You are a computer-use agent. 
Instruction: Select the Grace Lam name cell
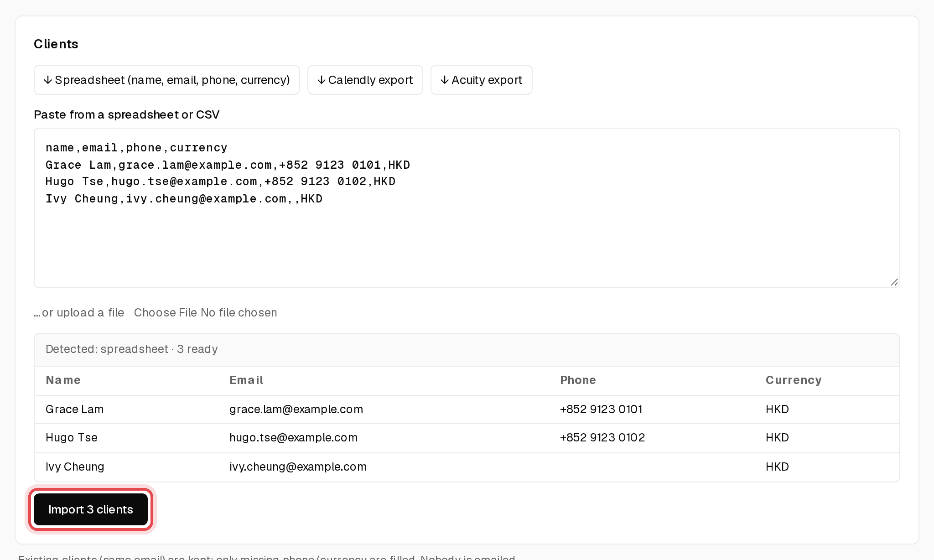(x=74, y=410)
